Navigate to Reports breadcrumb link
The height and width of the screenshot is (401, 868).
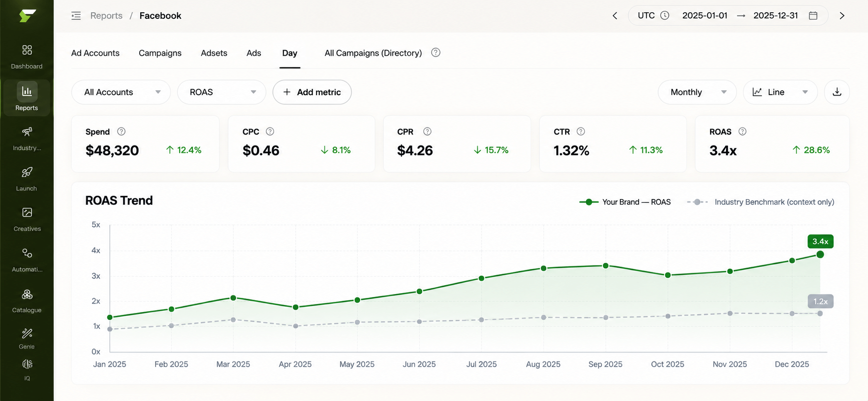click(106, 16)
